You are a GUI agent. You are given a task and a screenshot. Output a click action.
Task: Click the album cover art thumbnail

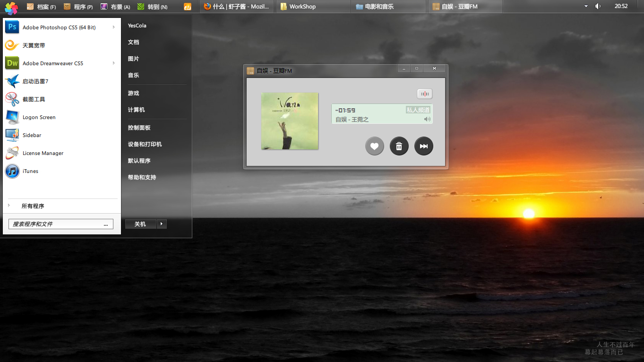(290, 121)
